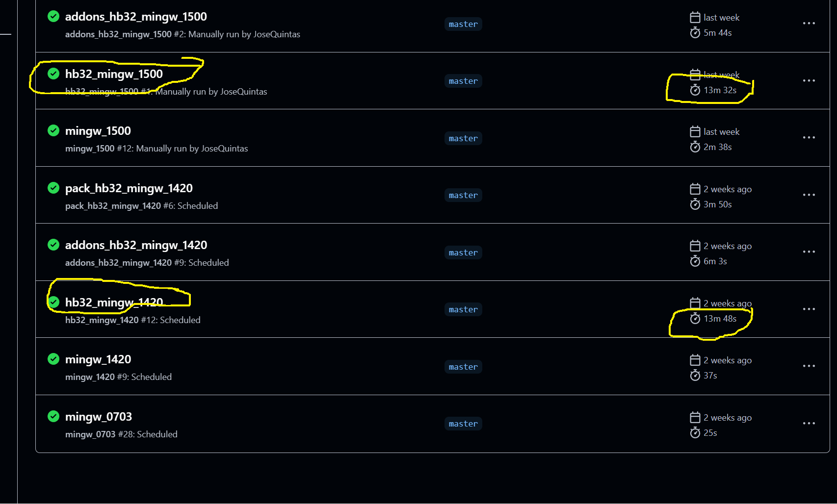Click green status icon for mingw_1420

53,359
